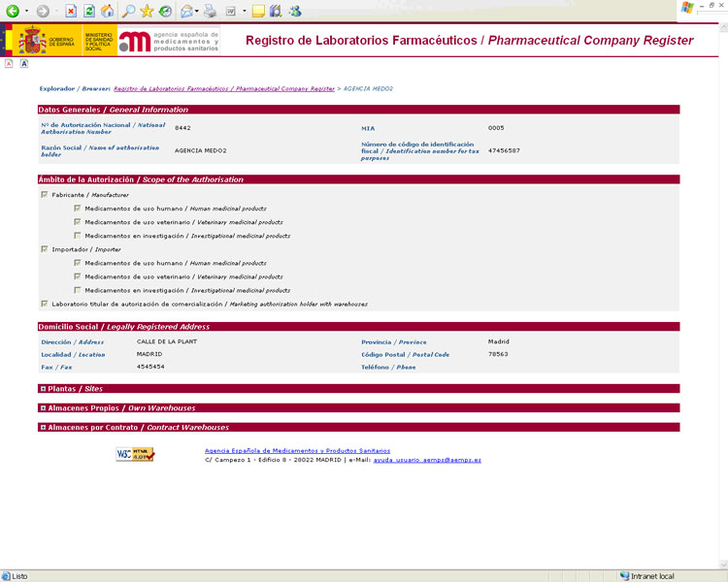The width and height of the screenshot is (728, 582).
Task: Click the Ámbito de la Autorización section header
Action: [358, 179]
